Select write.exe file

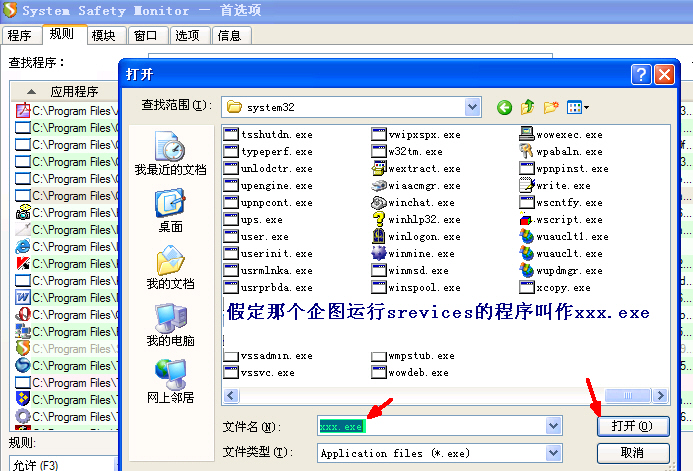pyautogui.click(x=555, y=186)
